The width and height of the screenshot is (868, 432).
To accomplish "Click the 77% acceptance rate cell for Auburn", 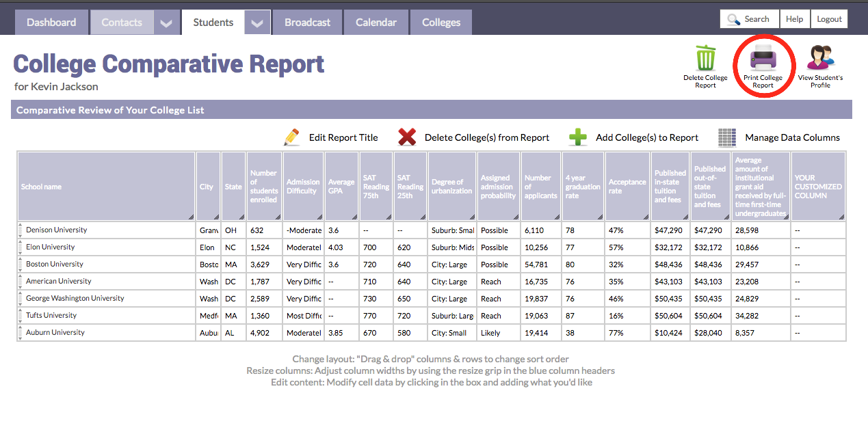I will coord(628,333).
